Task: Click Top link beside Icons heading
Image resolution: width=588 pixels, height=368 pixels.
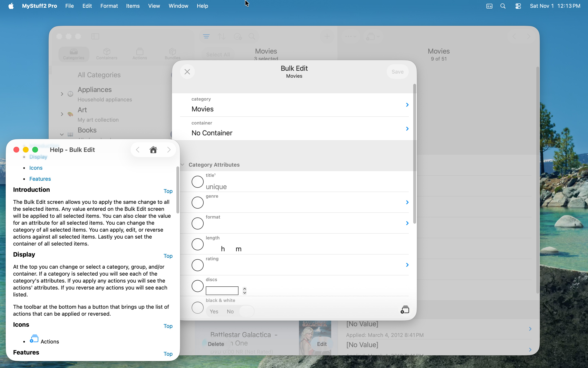Action: (x=168, y=326)
